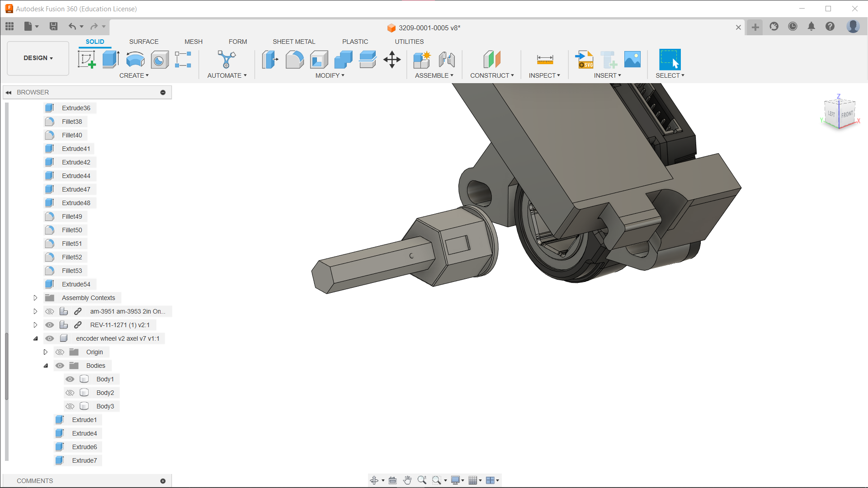Screen dimensions: 868x488
Task: Collapse the Bodies folder
Action: tap(46, 366)
